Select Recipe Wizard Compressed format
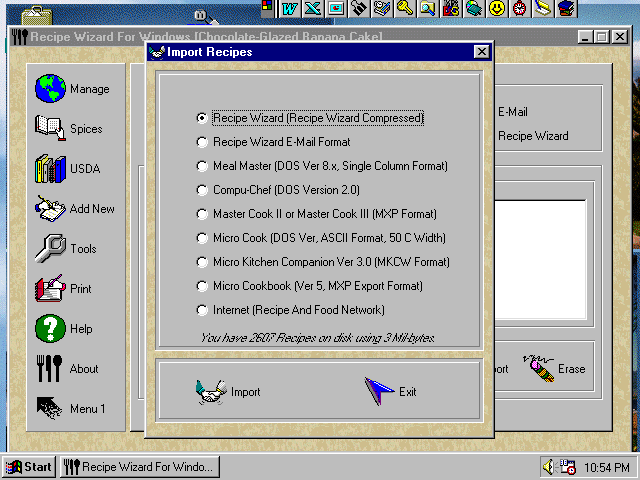The image size is (640, 480). coord(310,118)
